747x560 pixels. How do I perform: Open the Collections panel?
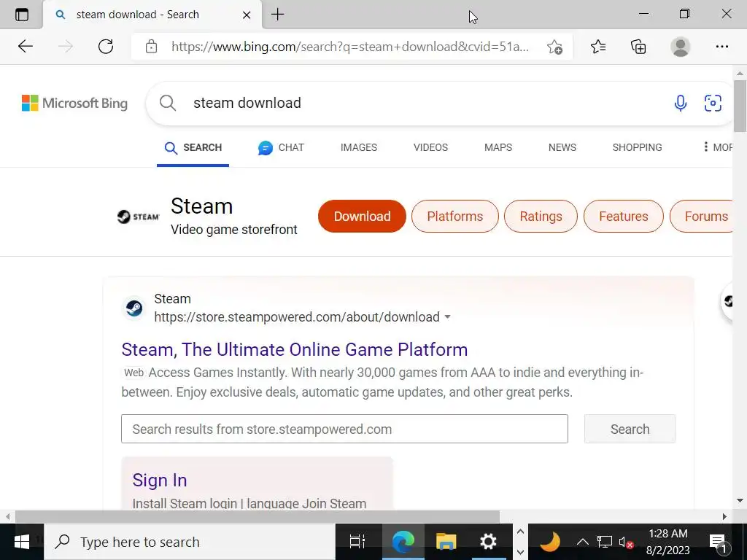click(638, 47)
